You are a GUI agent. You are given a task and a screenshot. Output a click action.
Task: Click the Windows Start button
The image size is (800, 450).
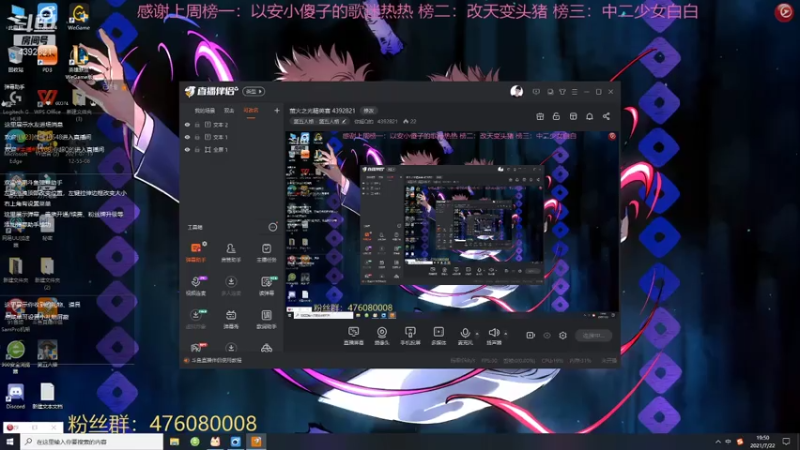[x=10, y=441]
